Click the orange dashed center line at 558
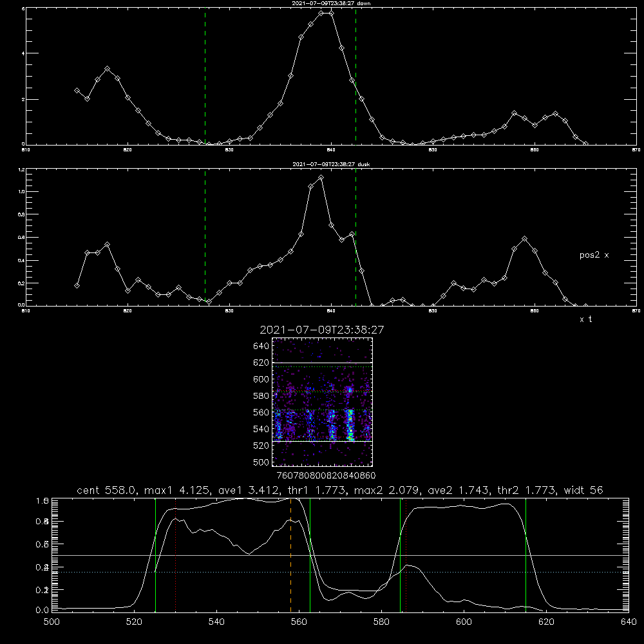 click(291, 555)
